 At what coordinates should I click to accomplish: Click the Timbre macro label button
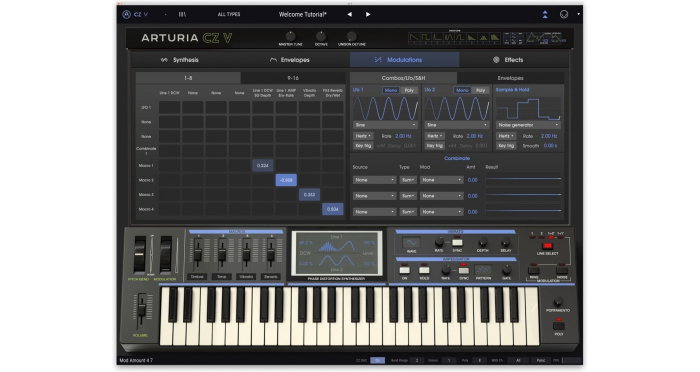point(197,276)
